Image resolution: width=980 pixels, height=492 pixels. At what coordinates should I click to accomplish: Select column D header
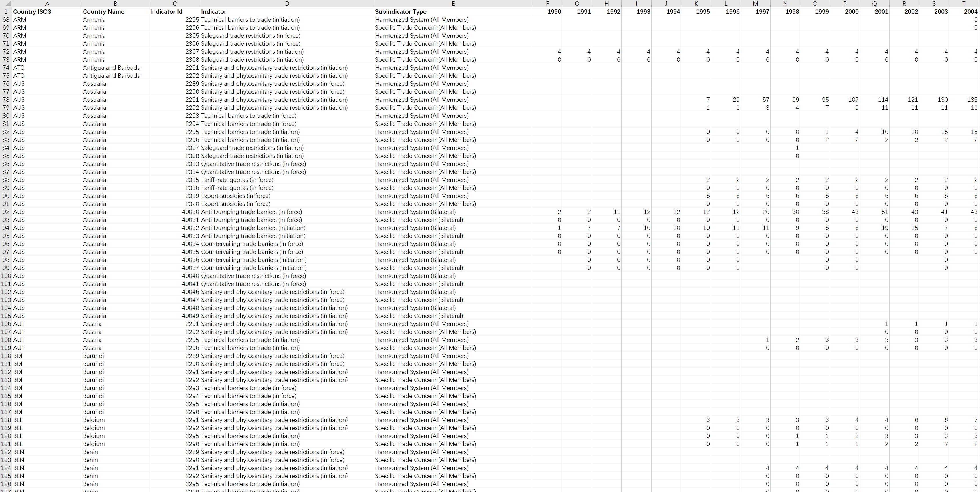coord(287,3)
